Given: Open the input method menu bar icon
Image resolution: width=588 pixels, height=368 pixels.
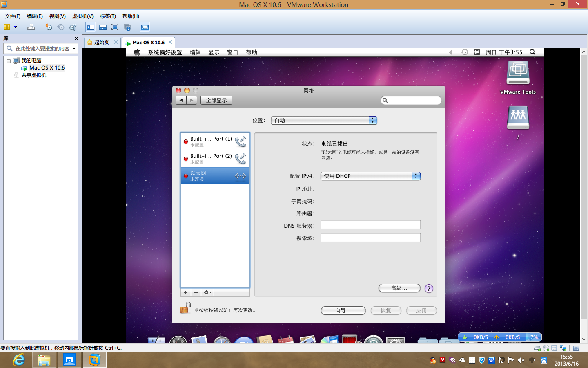Looking at the screenshot, I should [477, 52].
